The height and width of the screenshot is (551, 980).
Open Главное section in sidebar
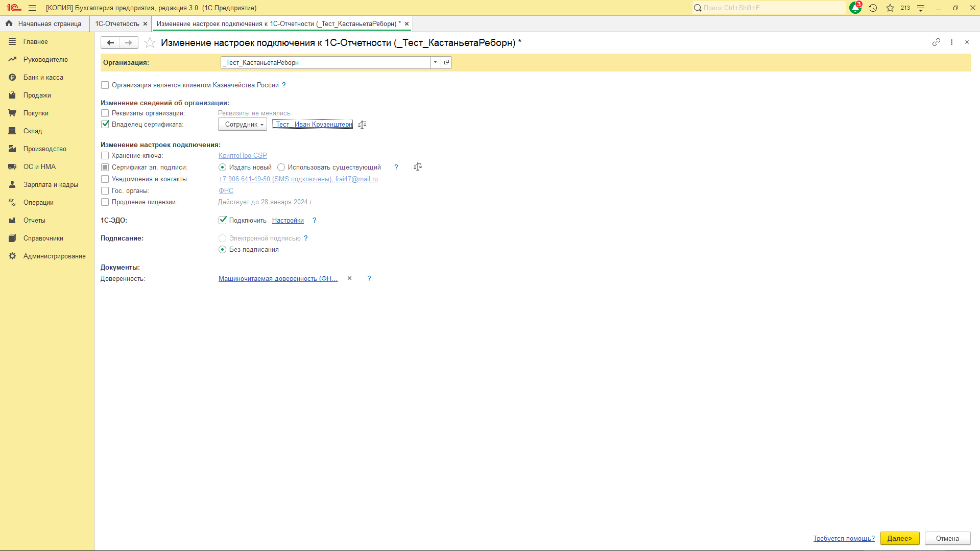tap(47, 42)
